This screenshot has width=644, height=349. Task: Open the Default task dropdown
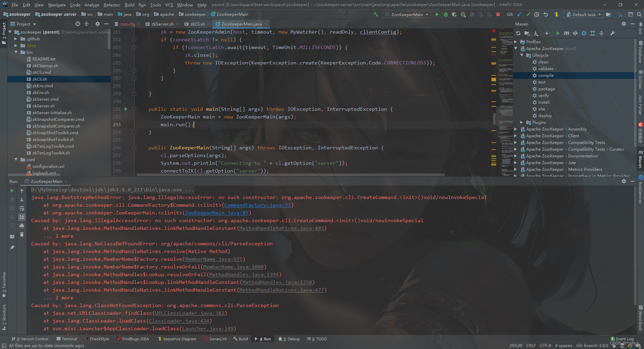[584, 14]
